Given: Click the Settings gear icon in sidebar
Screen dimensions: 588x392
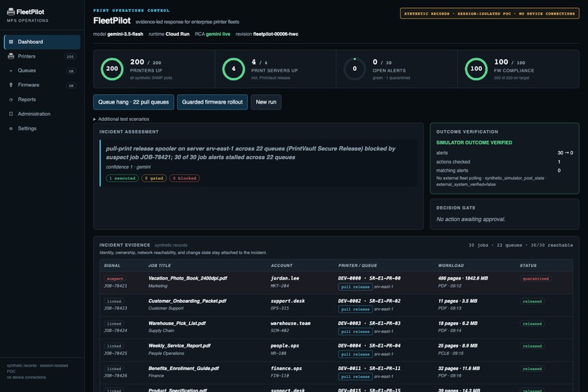Looking at the screenshot, I should [x=11, y=128].
